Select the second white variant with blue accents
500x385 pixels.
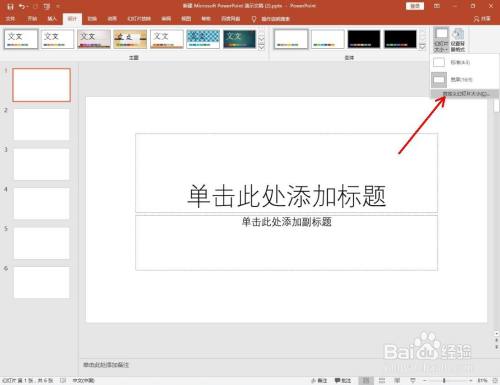pyautogui.click(x=328, y=39)
